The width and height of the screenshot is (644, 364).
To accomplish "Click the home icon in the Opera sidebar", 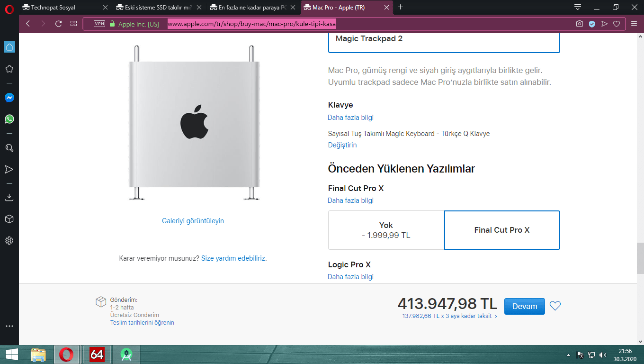I will (9, 46).
